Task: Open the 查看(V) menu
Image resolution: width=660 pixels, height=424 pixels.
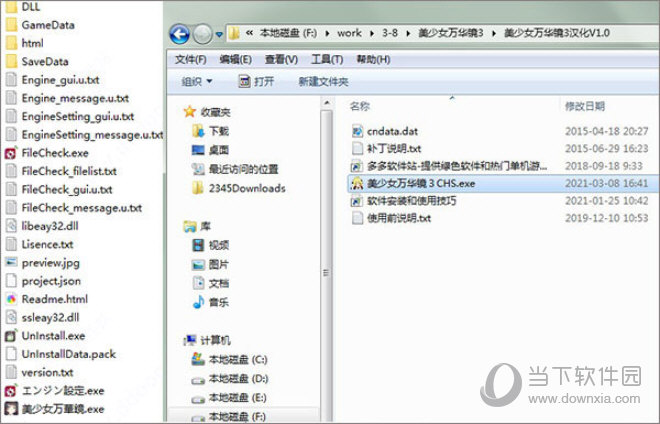Action: 281,59
